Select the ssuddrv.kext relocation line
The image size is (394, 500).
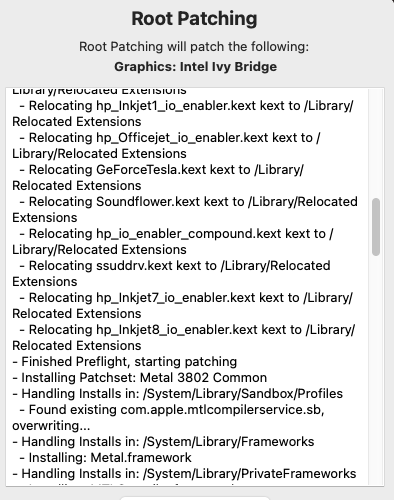(171, 274)
